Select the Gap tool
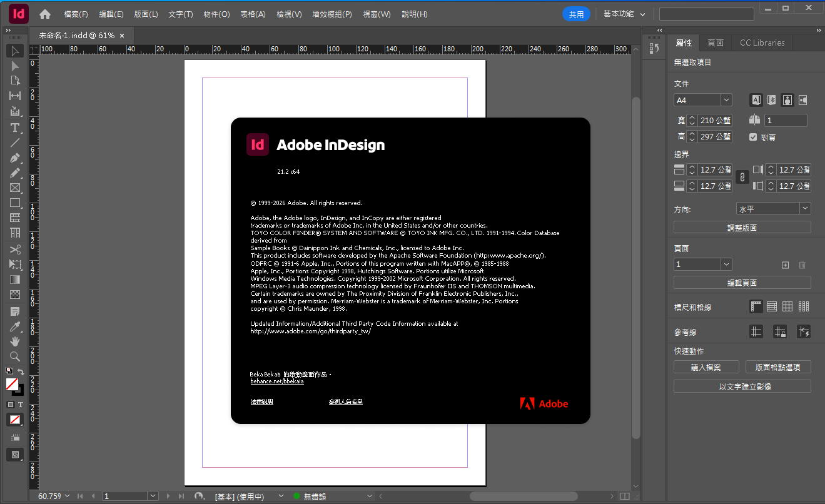 (x=15, y=96)
